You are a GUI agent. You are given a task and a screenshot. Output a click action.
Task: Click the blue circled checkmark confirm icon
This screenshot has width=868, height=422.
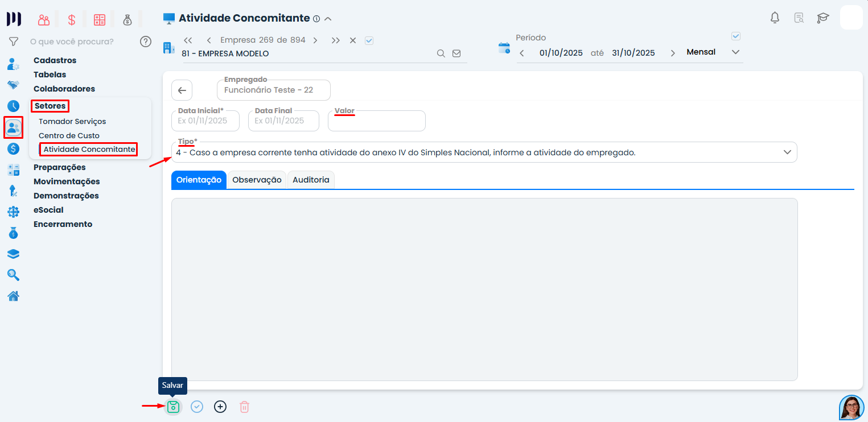(x=197, y=407)
